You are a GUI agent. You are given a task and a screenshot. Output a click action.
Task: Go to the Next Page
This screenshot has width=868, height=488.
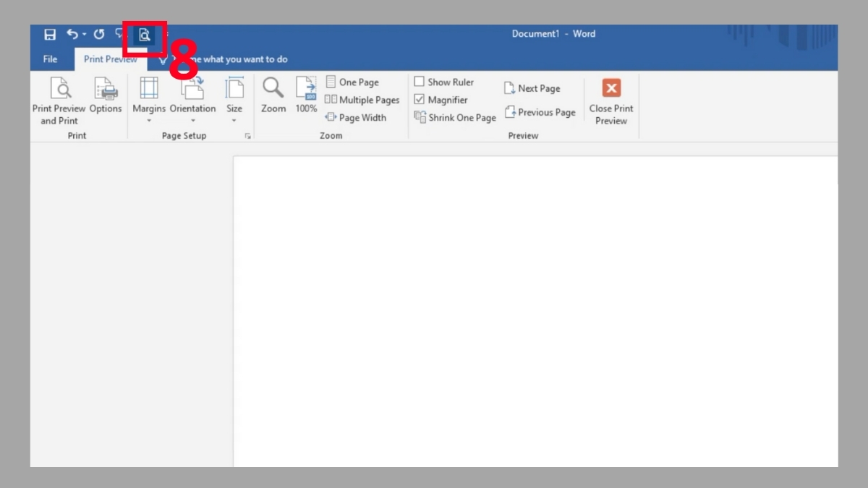point(532,87)
